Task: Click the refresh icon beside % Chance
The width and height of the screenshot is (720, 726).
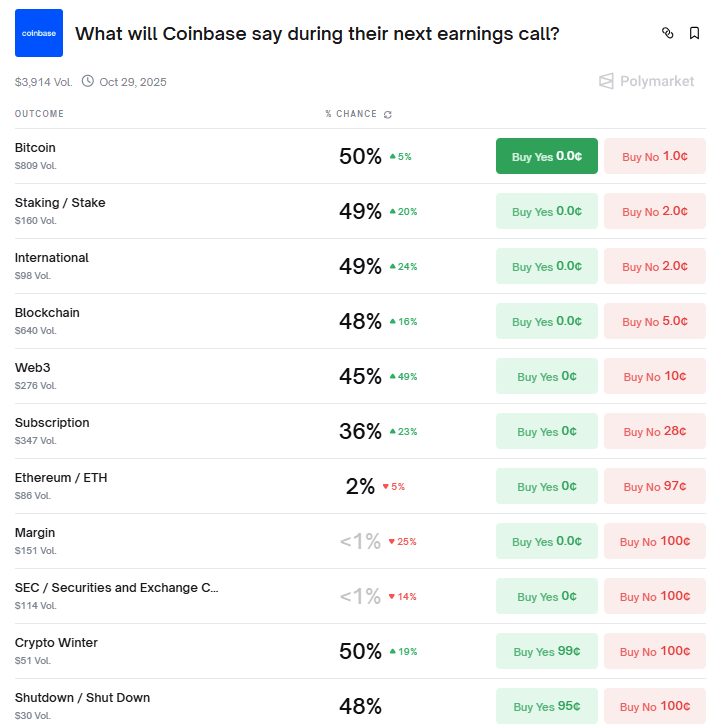Action: point(388,114)
